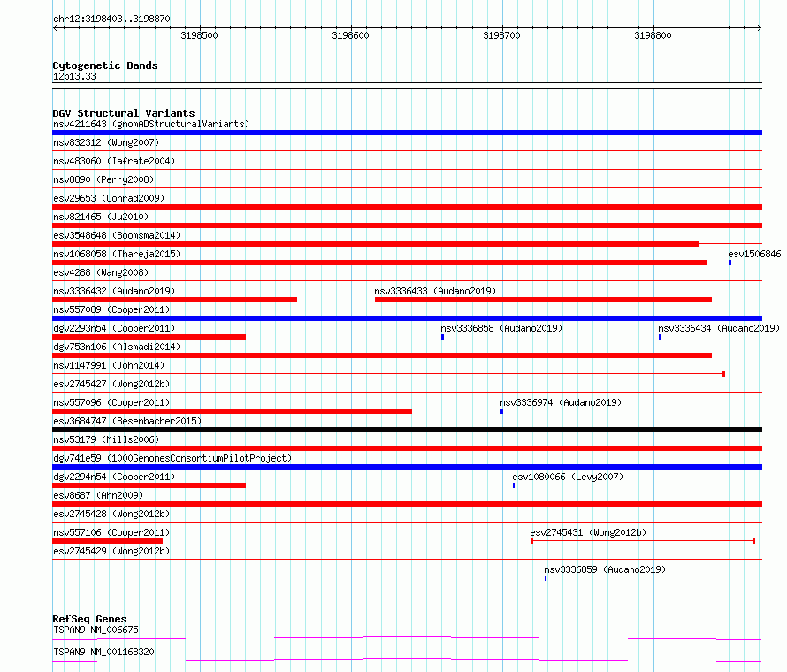Open the esv8687 (Ahn2009) variant
The height and width of the screenshot is (672, 787).
pos(98,495)
